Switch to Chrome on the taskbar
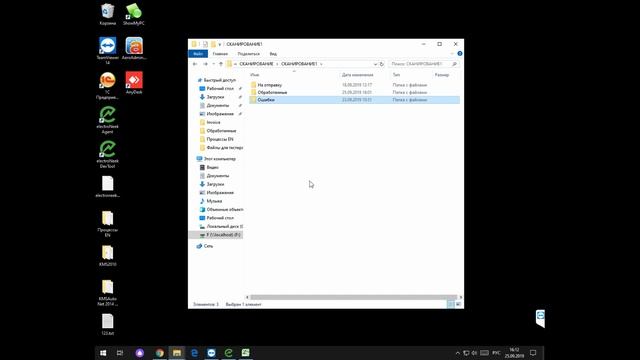 160,353
